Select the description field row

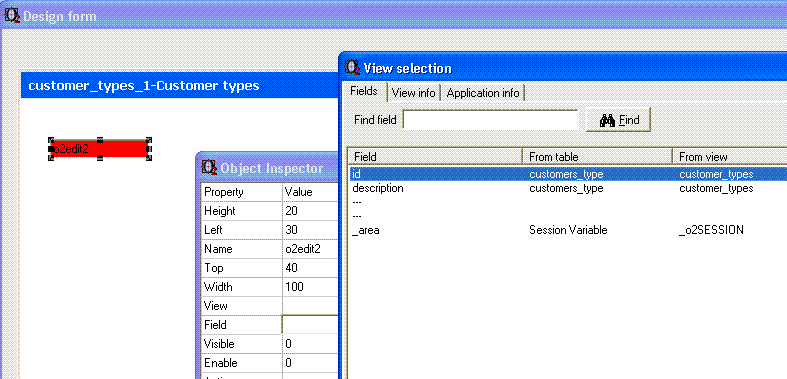tap(568, 188)
